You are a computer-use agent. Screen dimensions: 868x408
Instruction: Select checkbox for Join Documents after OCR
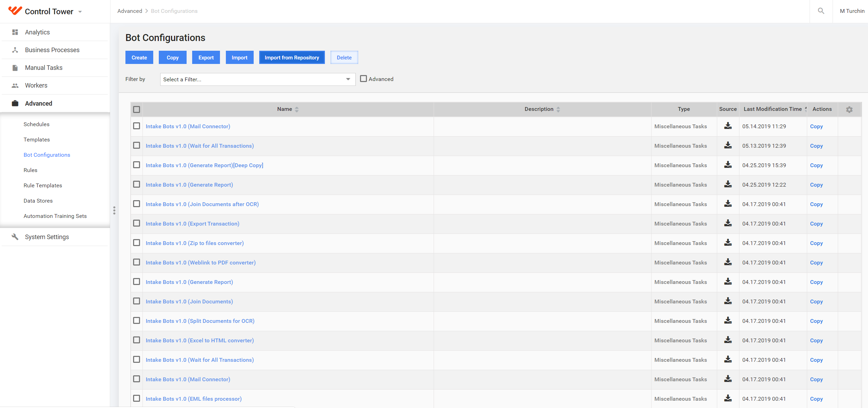point(137,204)
